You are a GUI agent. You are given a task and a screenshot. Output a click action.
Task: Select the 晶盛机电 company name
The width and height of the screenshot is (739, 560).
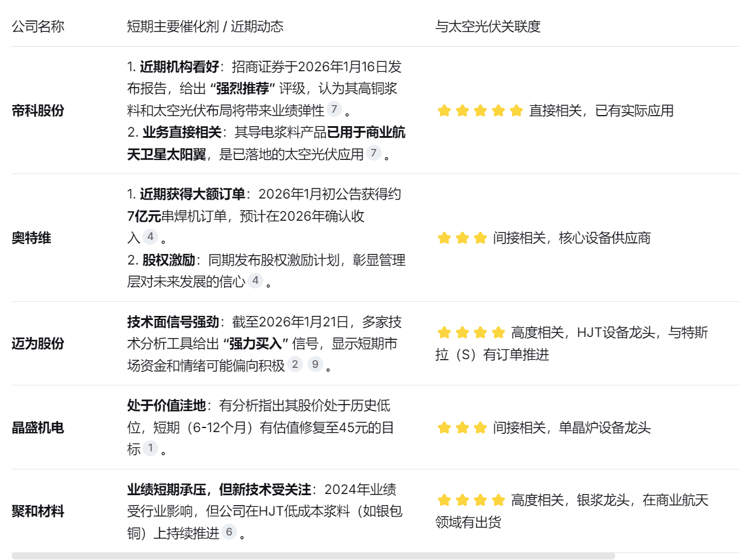tap(38, 427)
